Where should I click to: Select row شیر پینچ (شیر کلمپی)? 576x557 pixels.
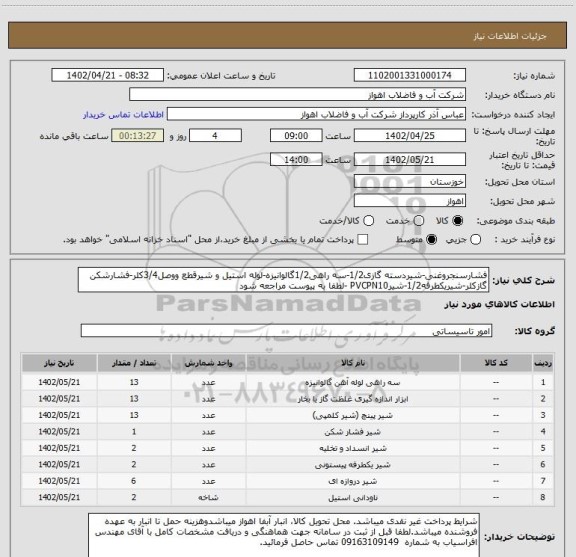(288, 415)
